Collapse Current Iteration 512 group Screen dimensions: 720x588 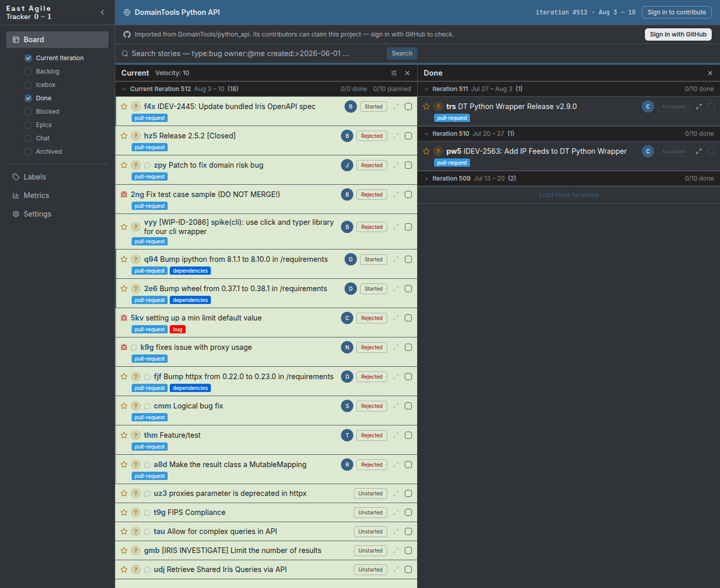tap(124, 89)
